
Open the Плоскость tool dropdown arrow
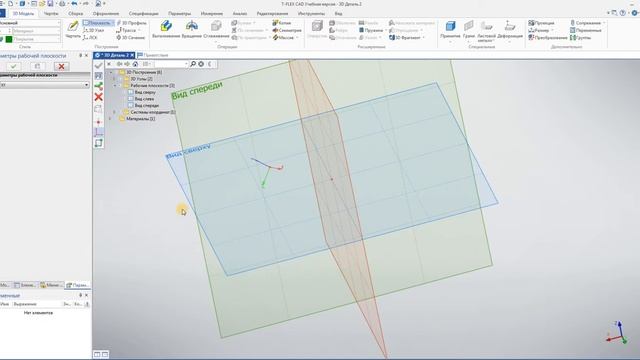point(112,23)
